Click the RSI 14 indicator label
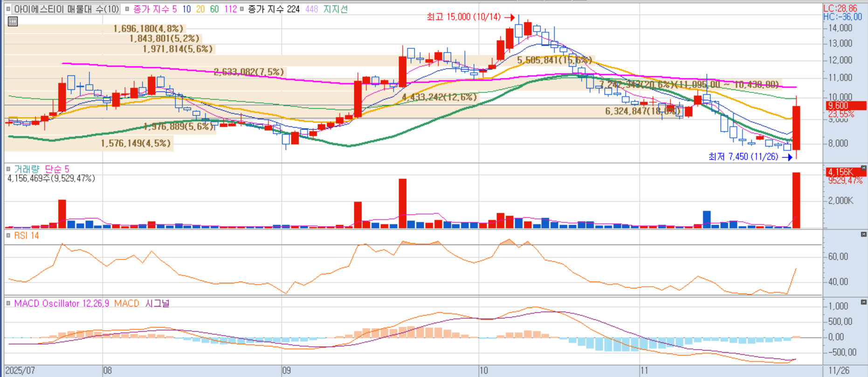 (27, 235)
